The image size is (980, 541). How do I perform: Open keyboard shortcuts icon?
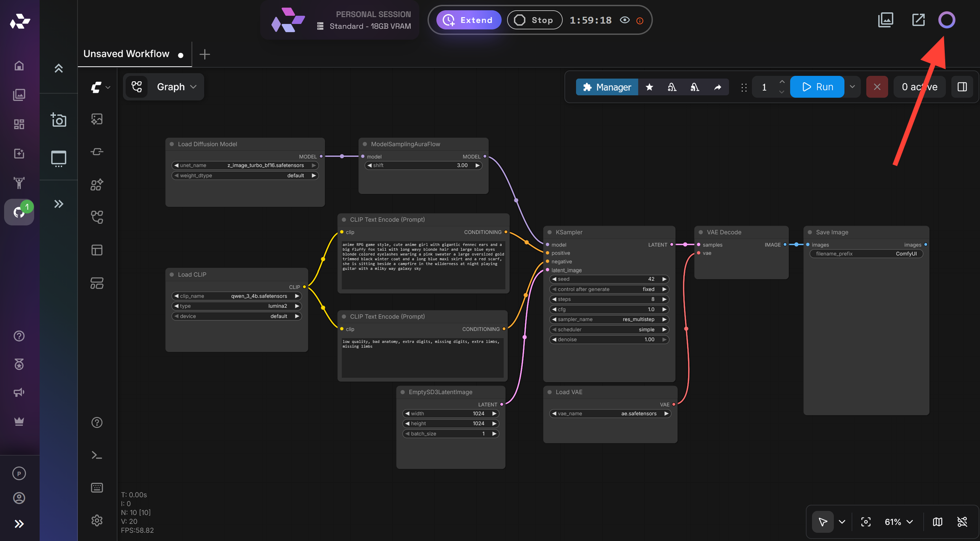(97, 488)
